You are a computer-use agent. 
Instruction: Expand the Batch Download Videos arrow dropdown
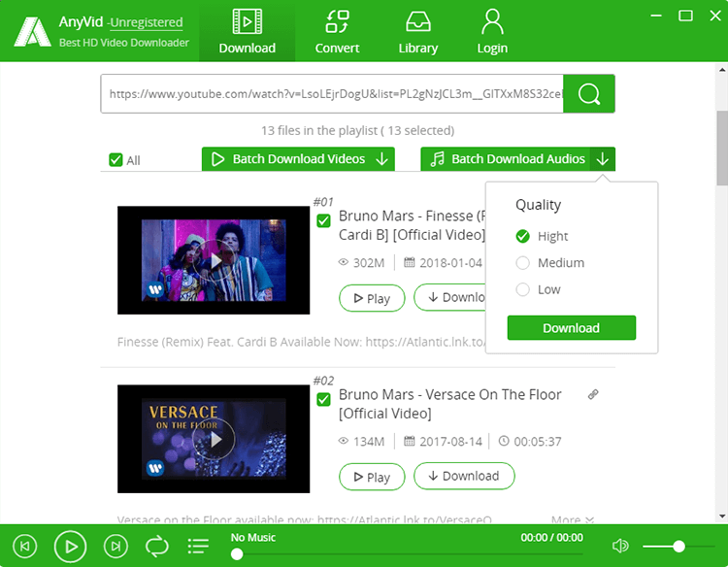(x=382, y=159)
